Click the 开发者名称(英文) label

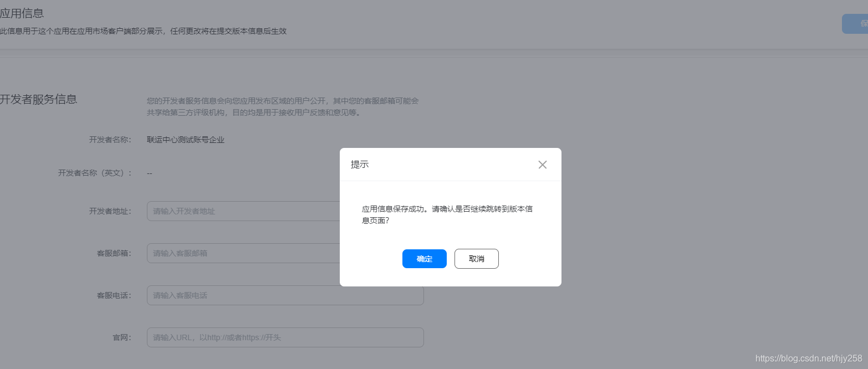pyautogui.click(x=95, y=173)
